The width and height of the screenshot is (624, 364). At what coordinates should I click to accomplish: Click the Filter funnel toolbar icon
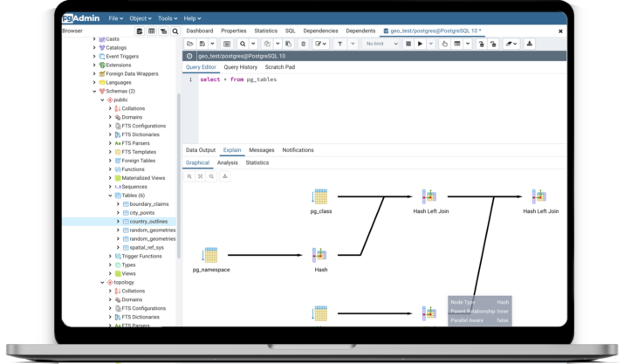coord(339,44)
